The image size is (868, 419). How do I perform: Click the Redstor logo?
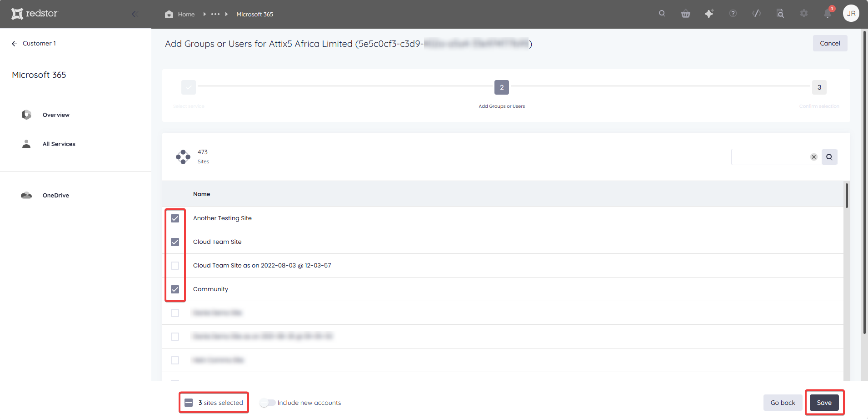click(35, 14)
